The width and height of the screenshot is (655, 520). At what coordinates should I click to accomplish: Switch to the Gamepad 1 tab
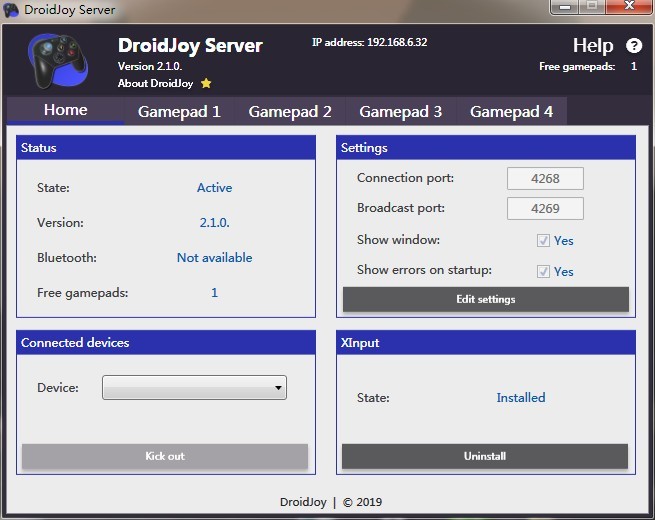tap(179, 111)
